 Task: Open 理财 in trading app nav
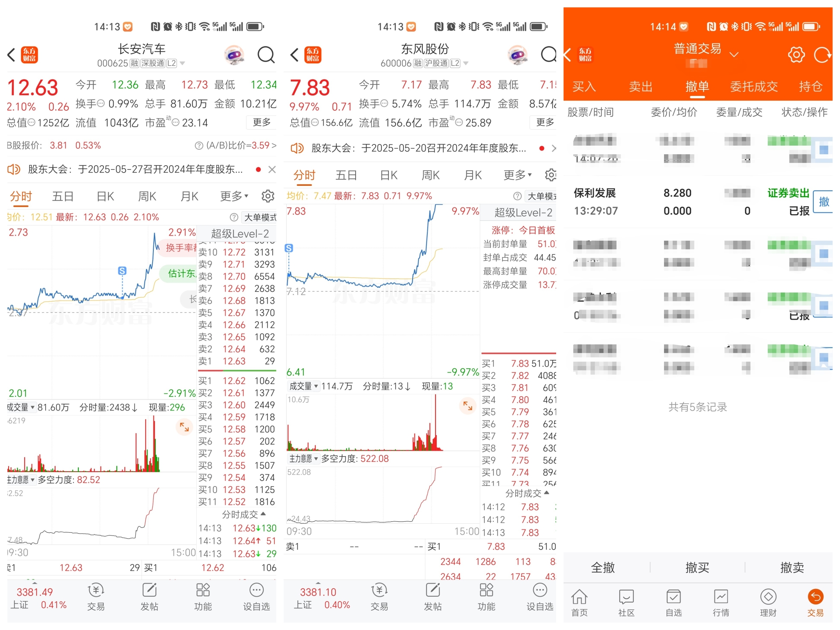[x=768, y=603]
